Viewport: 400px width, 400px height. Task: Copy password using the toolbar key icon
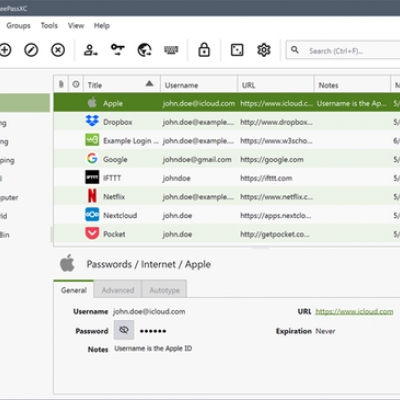(118, 50)
